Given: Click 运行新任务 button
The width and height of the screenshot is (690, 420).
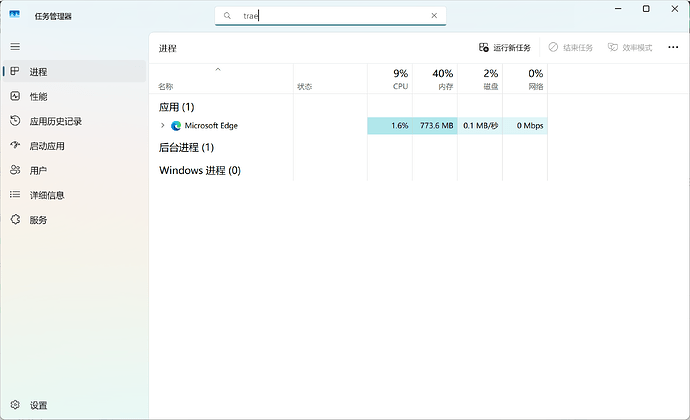Looking at the screenshot, I should (x=504, y=48).
